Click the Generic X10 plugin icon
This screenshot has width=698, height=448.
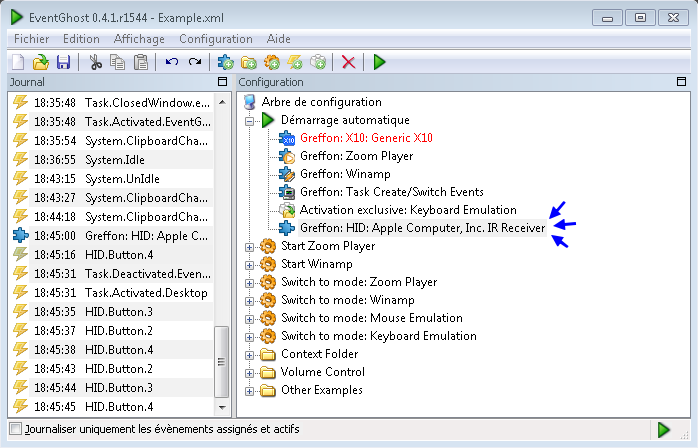(x=287, y=138)
